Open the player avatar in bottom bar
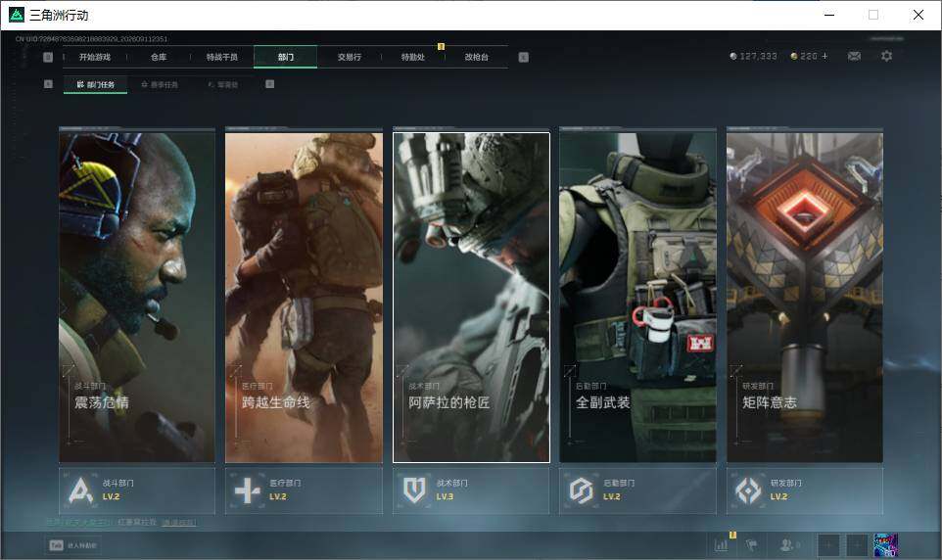 (885, 545)
